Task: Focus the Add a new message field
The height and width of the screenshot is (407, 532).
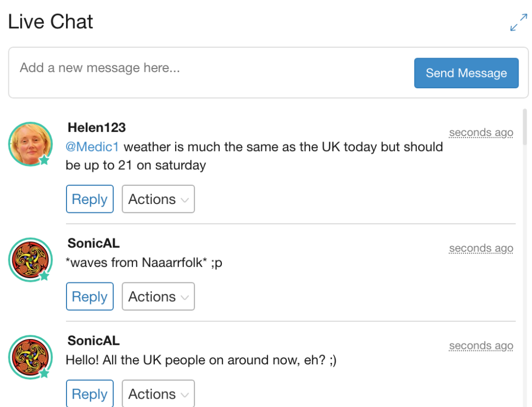Action: (x=208, y=68)
